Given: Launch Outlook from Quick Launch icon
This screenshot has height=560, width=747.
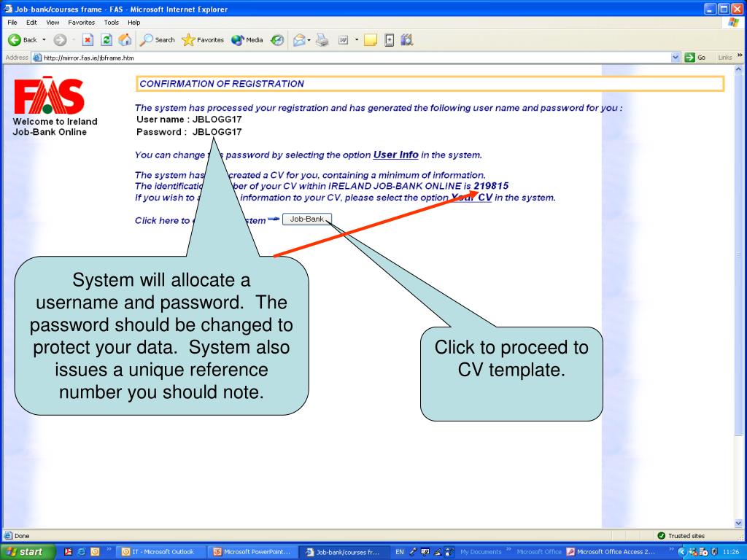Looking at the screenshot, I should (95, 552).
